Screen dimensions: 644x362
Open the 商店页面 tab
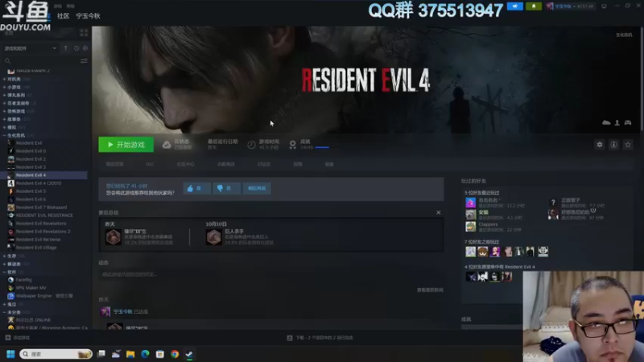pos(114,164)
